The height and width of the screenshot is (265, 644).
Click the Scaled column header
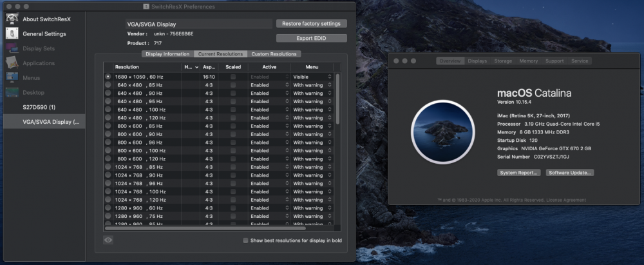click(233, 66)
